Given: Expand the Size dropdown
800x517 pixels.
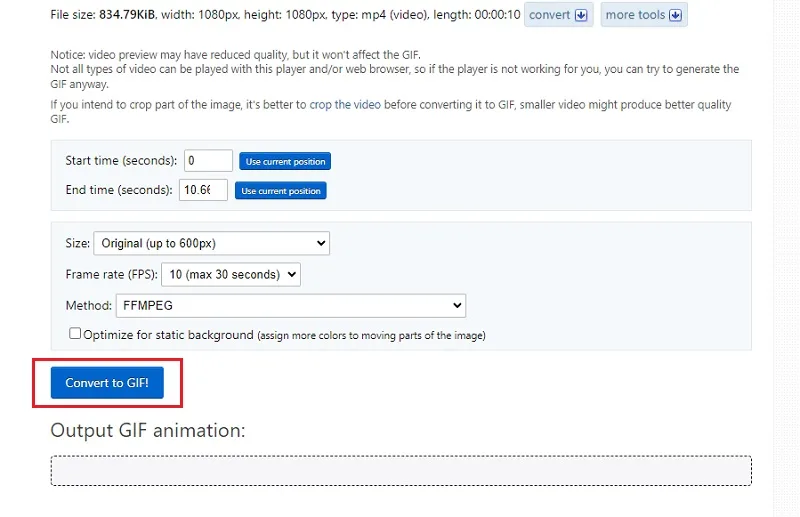Looking at the screenshot, I should [x=211, y=243].
